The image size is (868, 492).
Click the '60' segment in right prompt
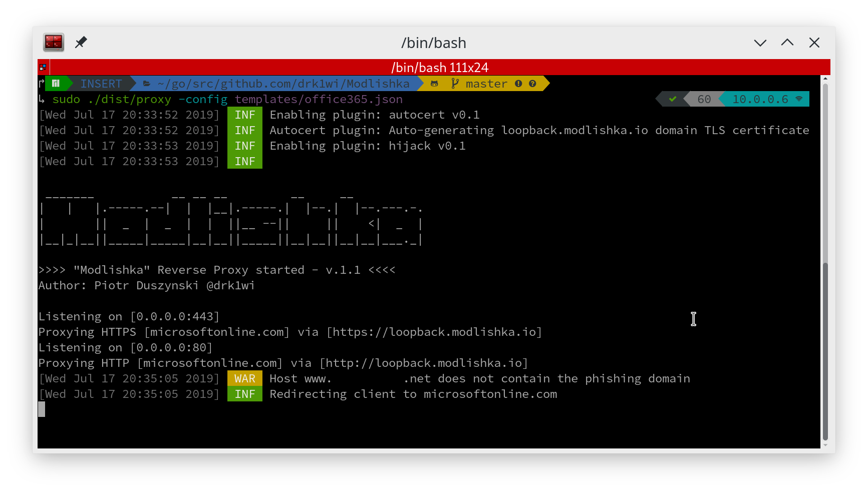pyautogui.click(x=704, y=99)
